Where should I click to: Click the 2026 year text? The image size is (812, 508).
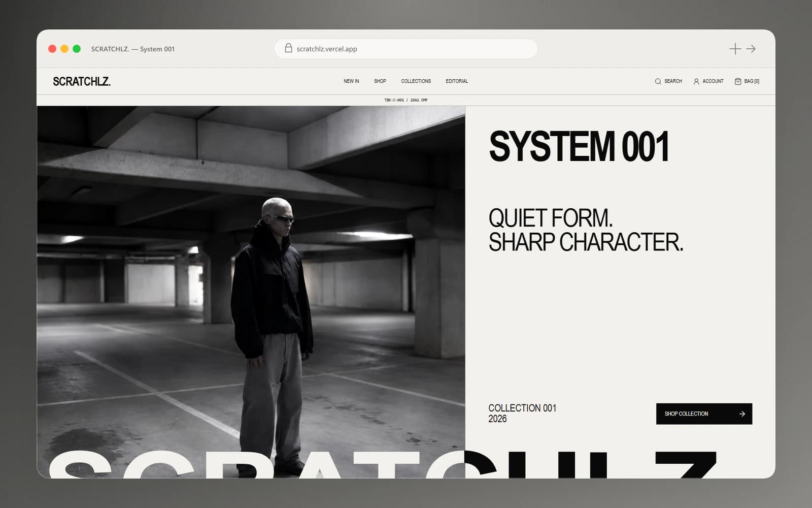click(x=497, y=419)
